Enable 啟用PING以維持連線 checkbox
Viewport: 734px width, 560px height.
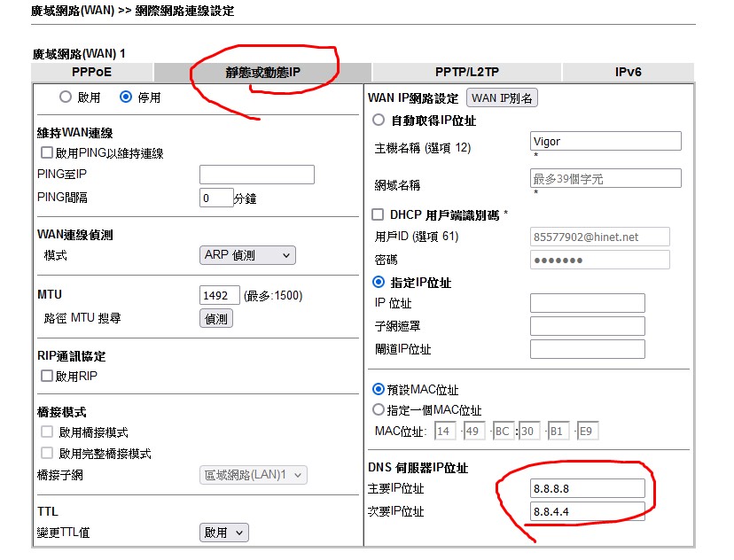tap(48, 153)
